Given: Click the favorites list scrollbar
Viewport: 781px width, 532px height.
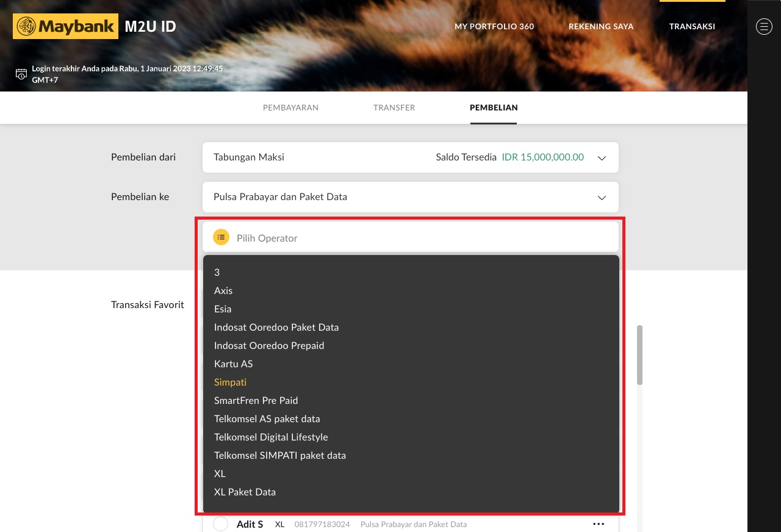Looking at the screenshot, I should point(639,355).
